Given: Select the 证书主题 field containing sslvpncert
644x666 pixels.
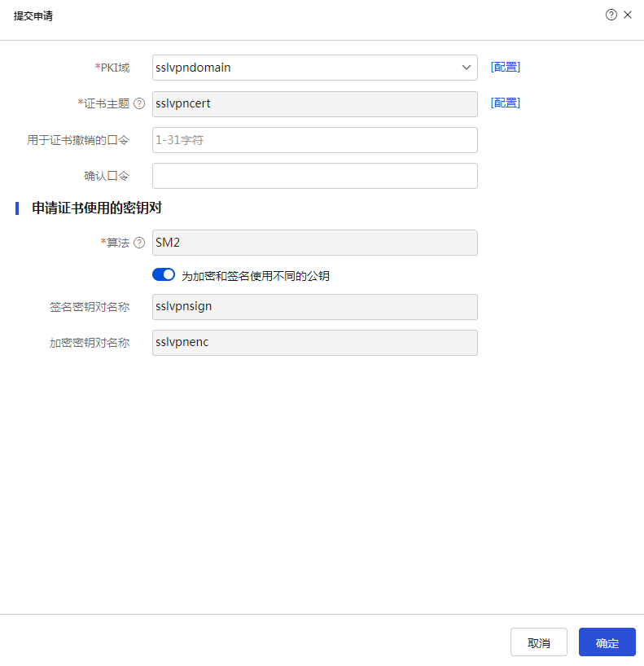Looking at the screenshot, I should tap(314, 104).
